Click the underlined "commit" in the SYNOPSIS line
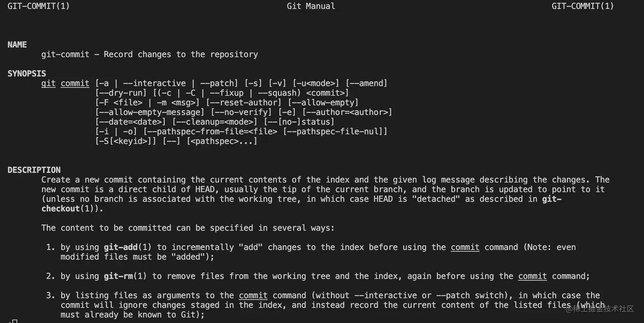 pyautogui.click(x=75, y=84)
